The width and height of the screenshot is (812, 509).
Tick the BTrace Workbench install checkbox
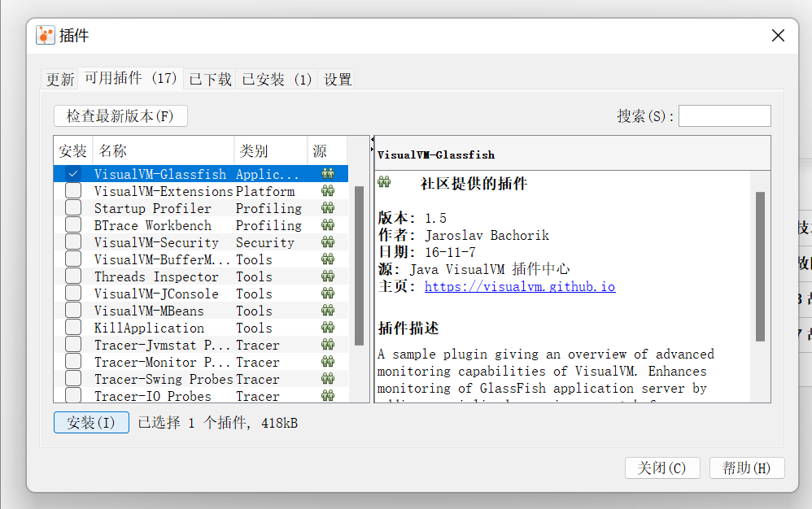coord(73,225)
